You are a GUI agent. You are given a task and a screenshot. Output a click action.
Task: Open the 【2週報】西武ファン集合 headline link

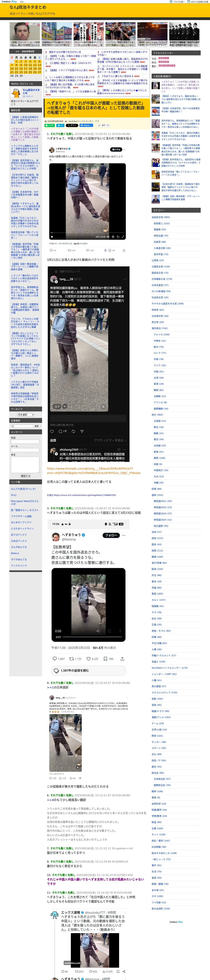[x=70, y=63]
